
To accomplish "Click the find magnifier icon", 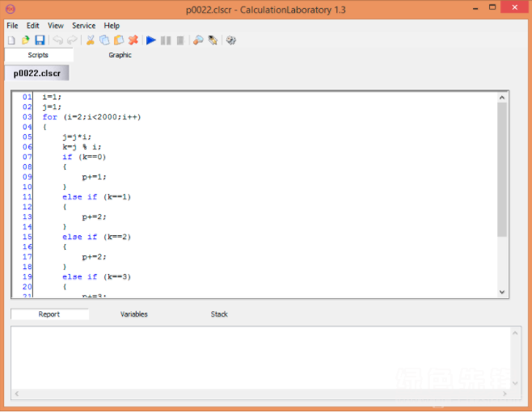I will 198,40.
